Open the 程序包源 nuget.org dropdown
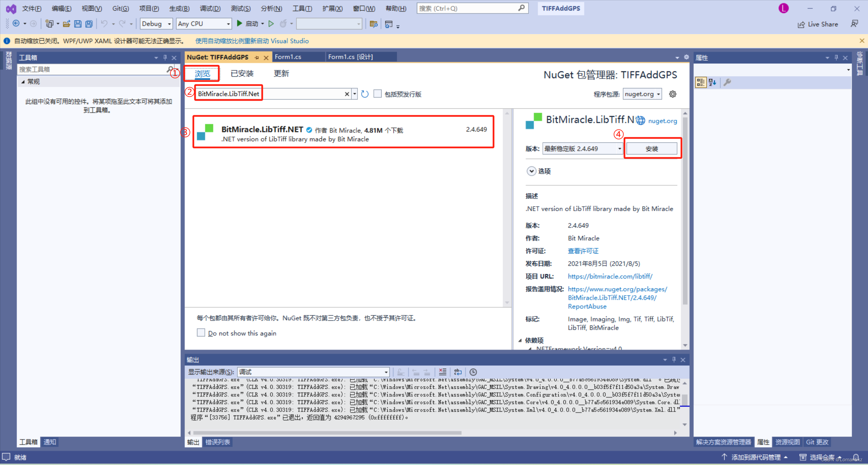Screen dimensions: 868x465 point(657,94)
